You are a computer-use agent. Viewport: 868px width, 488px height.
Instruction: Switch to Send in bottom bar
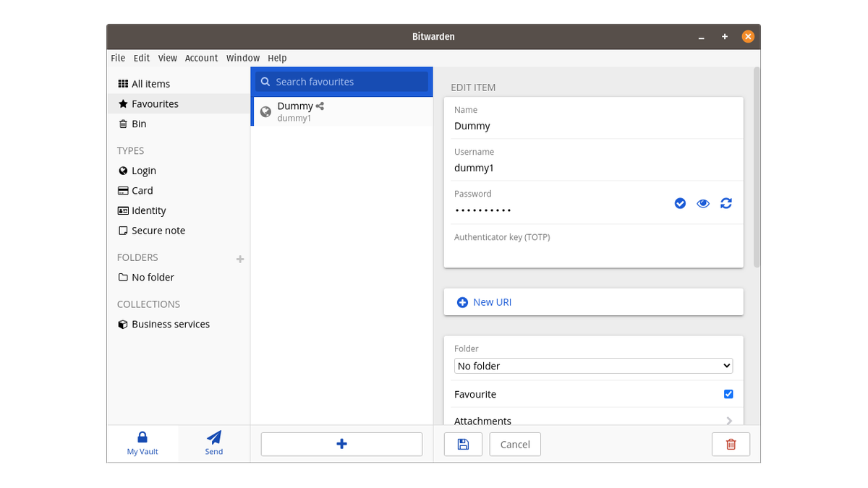pos(213,442)
